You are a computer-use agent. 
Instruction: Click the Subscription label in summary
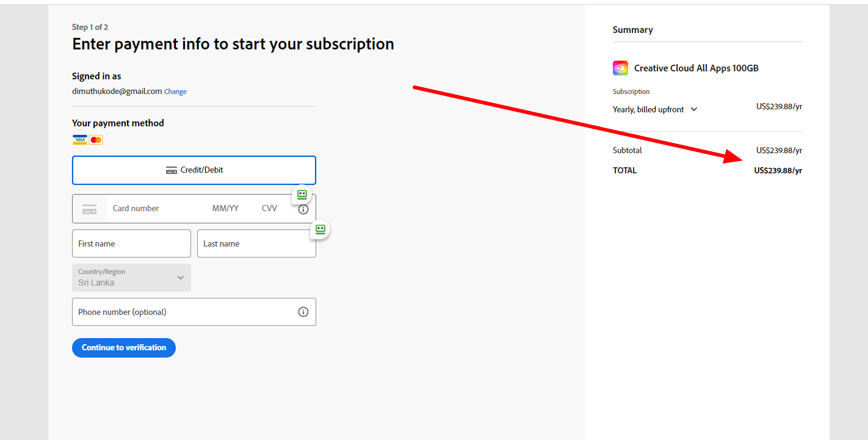[x=631, y=92]
